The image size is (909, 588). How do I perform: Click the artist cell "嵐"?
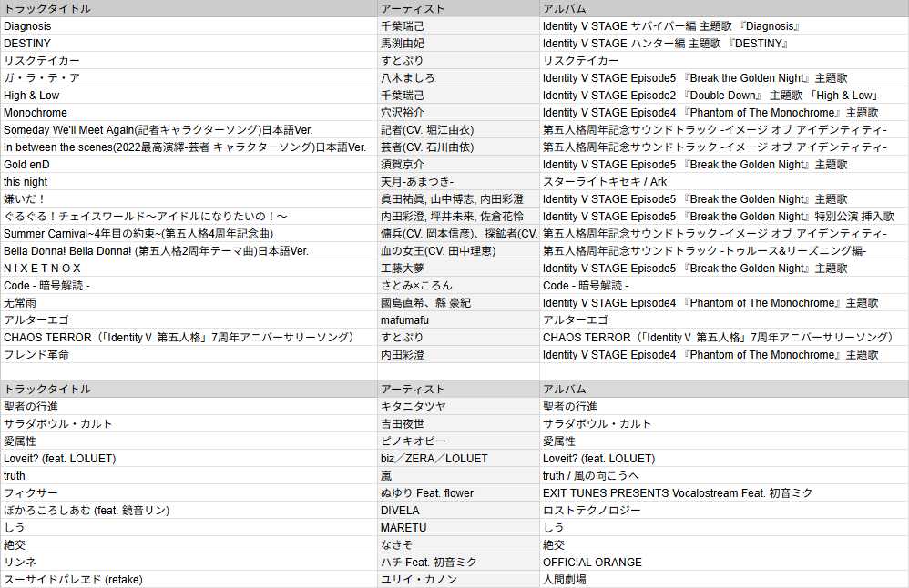[x=458, y=476]
